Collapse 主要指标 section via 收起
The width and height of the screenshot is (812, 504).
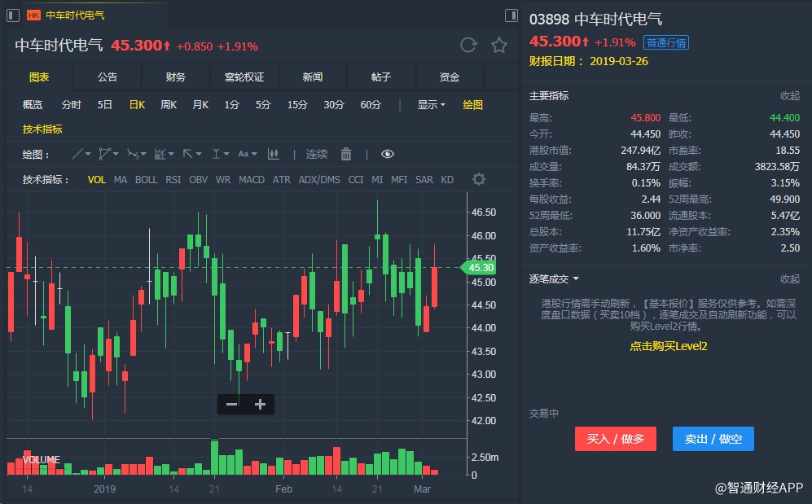pyautogui.click(x=790, y=96)
